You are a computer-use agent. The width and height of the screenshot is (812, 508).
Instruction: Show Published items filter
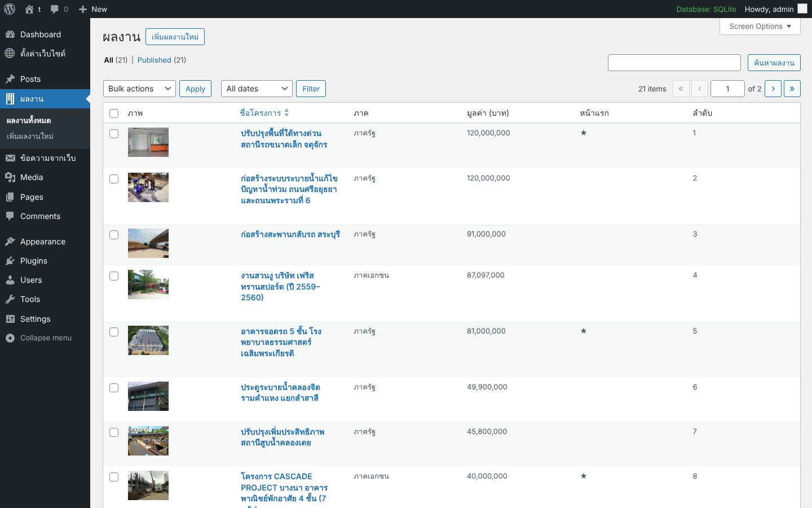point(155,60)
